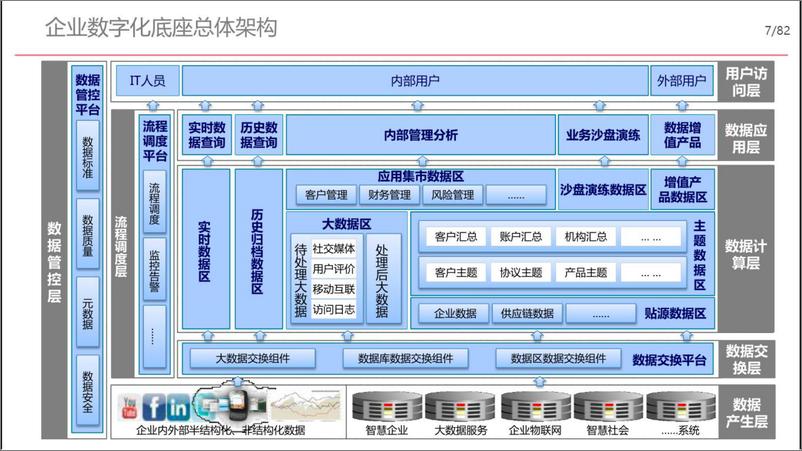
Task: Click the 智慧企业 database icon
Action: 387,408
